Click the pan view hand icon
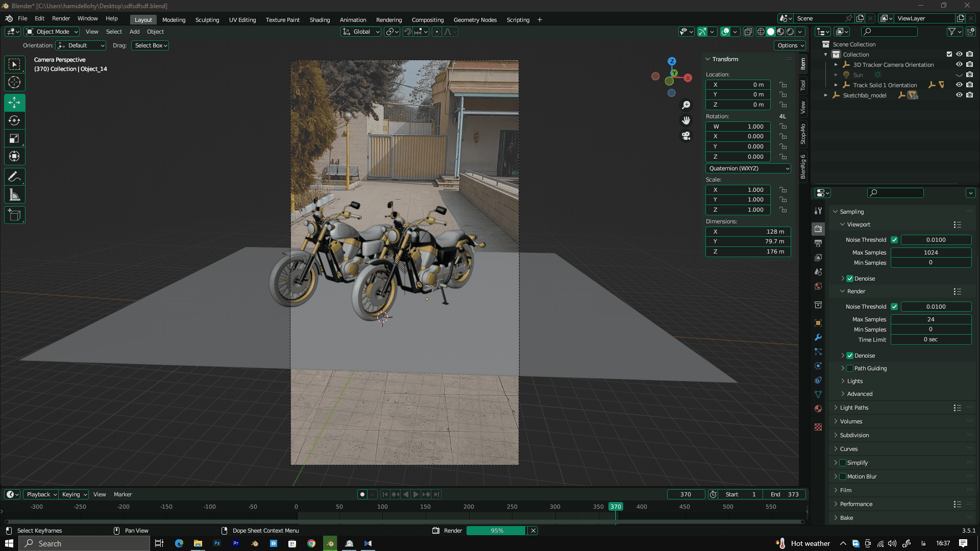 686,120
